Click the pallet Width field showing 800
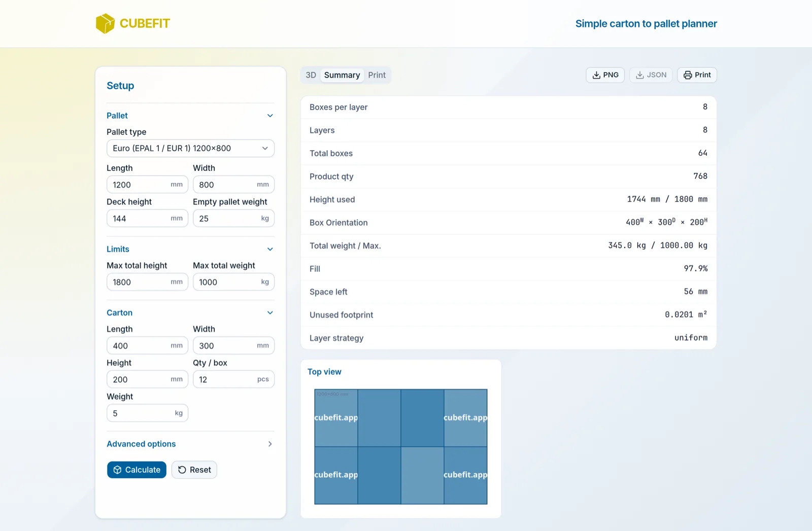The image size is (812, 531). click(x=233, y=185)
